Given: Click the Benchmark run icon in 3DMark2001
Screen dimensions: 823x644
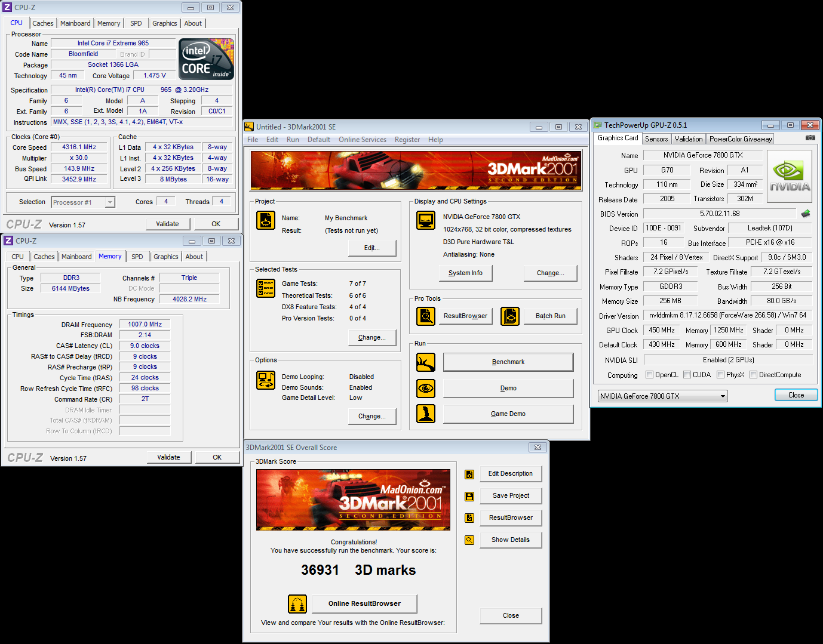Looking at the screenshot, I should pyautogui.click(x=426, y=362).
